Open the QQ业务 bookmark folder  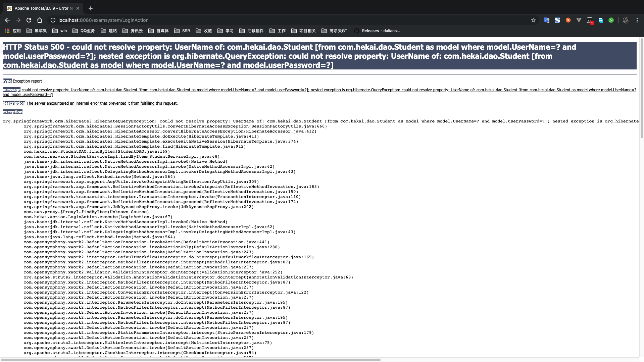84,31
